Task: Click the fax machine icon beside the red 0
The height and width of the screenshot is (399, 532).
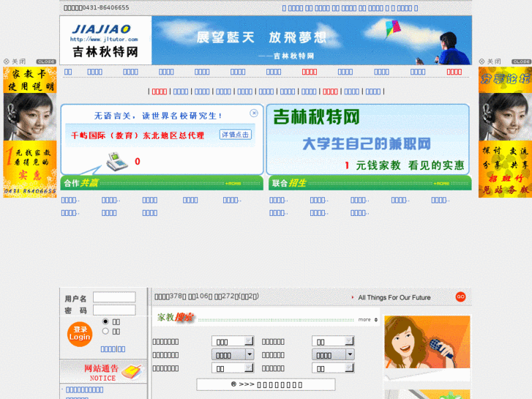Action: click(x=117, y=162)
